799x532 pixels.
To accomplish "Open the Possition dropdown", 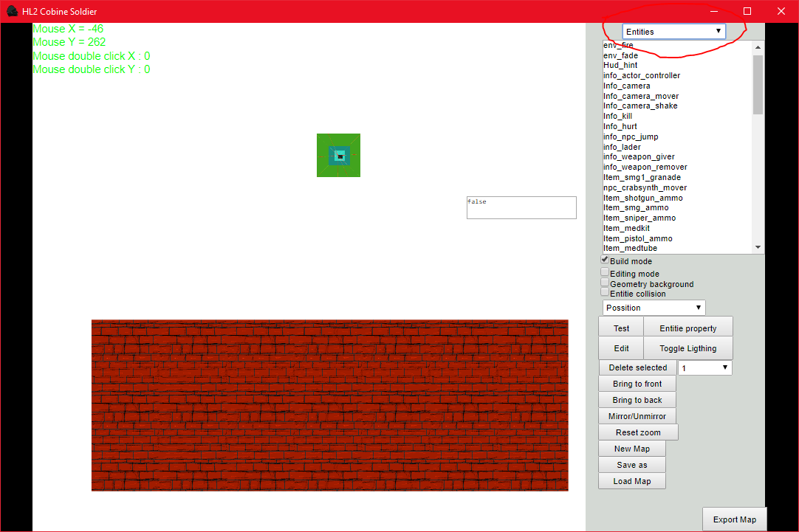I will click(654, 308).
